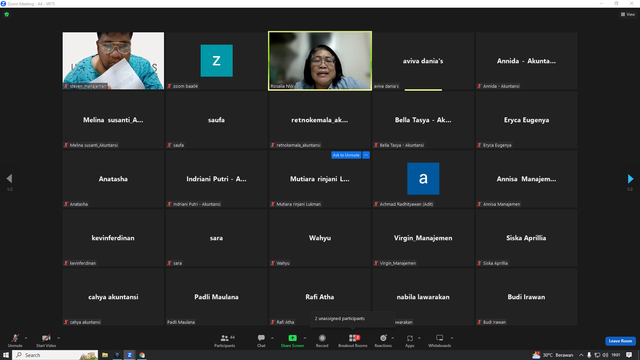
Task: Select the 'aviva dania's' participant tile
Action: [x=423, y=61]
